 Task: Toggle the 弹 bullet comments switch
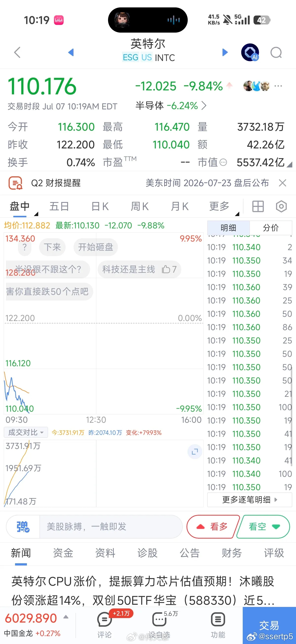click(23, 526)
